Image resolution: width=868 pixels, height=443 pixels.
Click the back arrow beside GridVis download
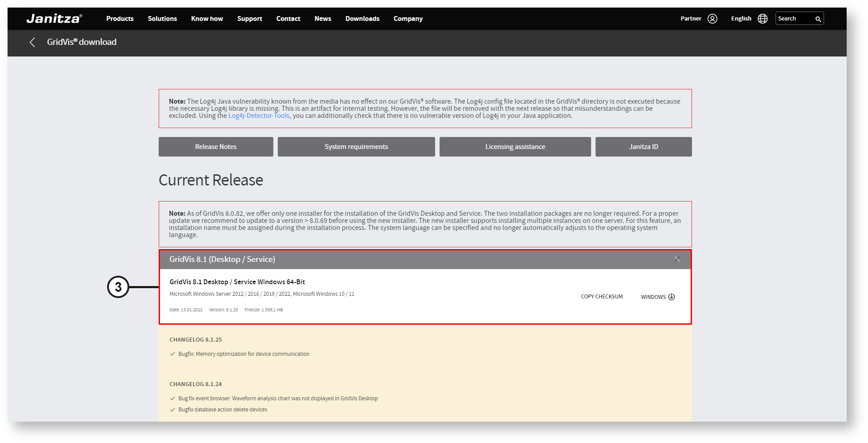coord(32,42)
